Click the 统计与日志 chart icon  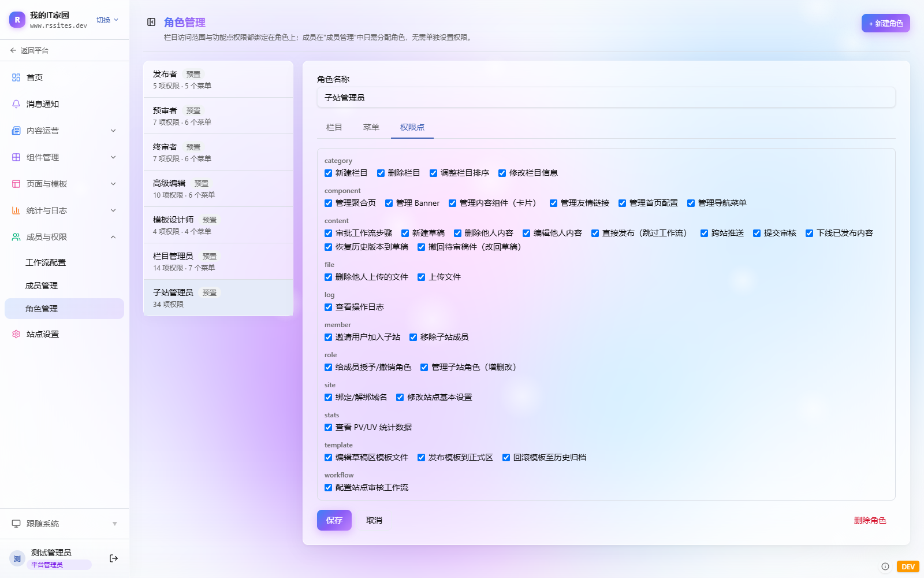pos(16,210)
